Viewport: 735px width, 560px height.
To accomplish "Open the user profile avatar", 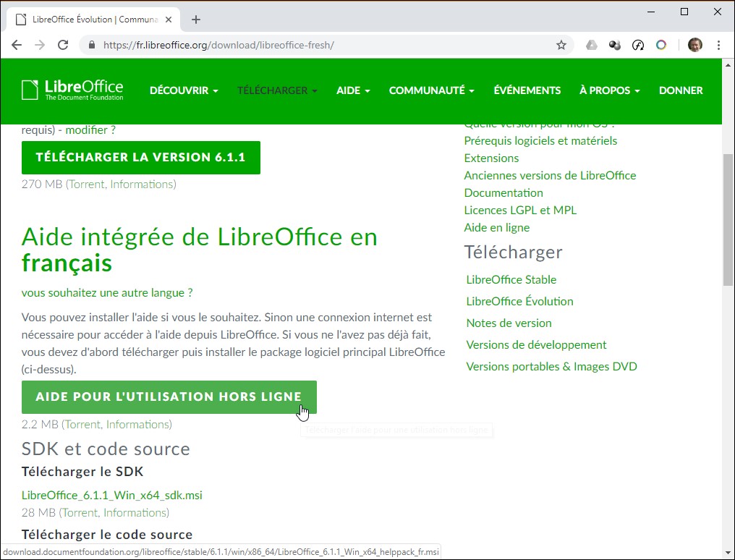I will tap(694, 45).
